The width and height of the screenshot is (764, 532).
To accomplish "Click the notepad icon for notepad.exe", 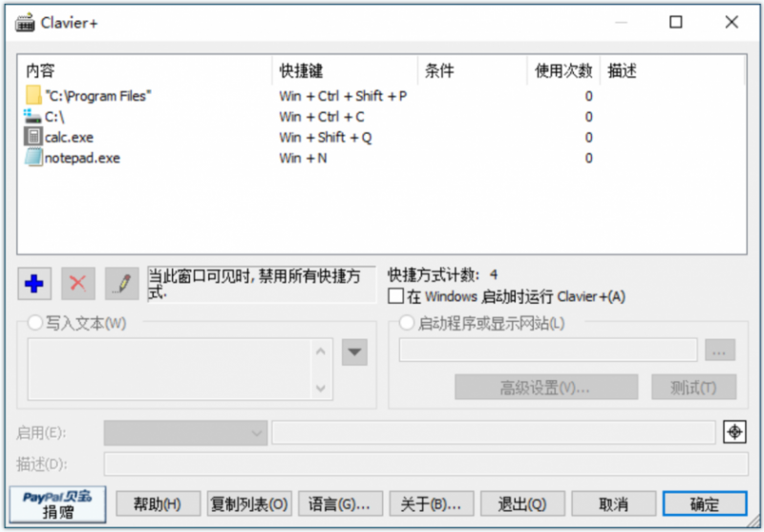I will click(x=33, y=158).
